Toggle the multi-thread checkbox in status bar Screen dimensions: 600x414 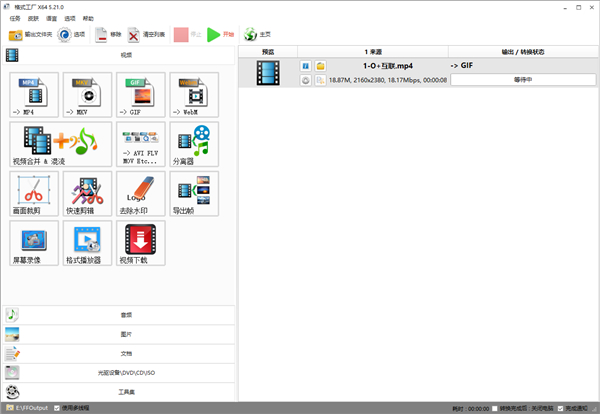tap(56, 408)
